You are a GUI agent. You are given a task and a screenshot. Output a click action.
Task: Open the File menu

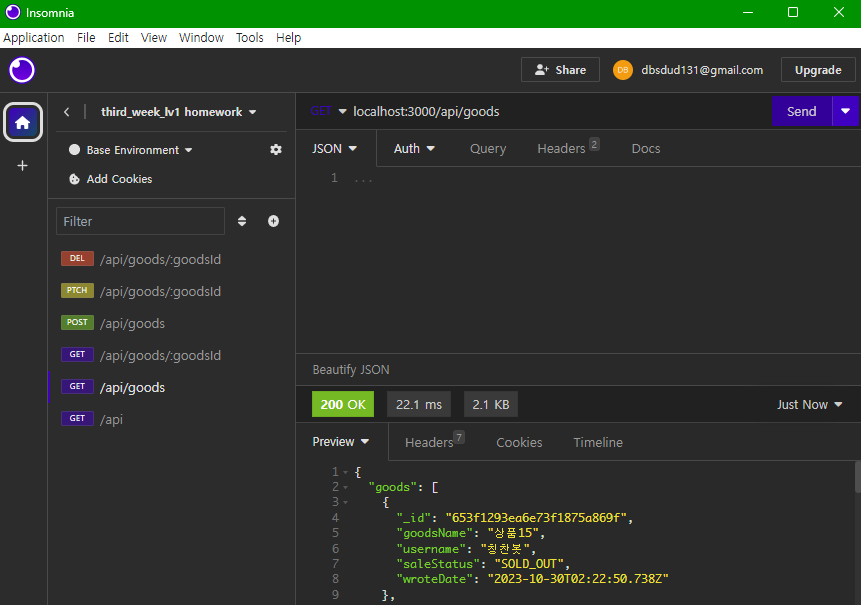coord(86,38)
